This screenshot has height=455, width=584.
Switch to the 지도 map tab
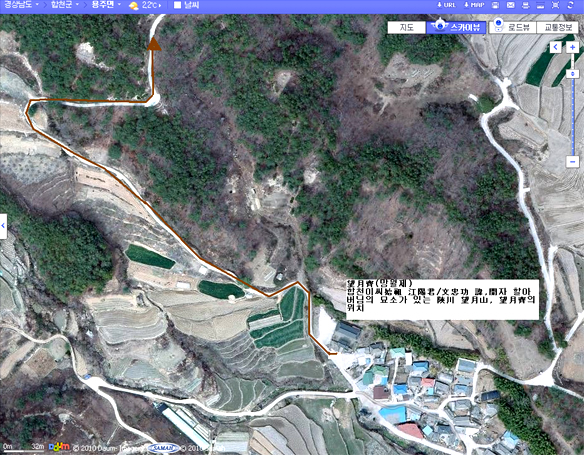[x=406, y=27]
